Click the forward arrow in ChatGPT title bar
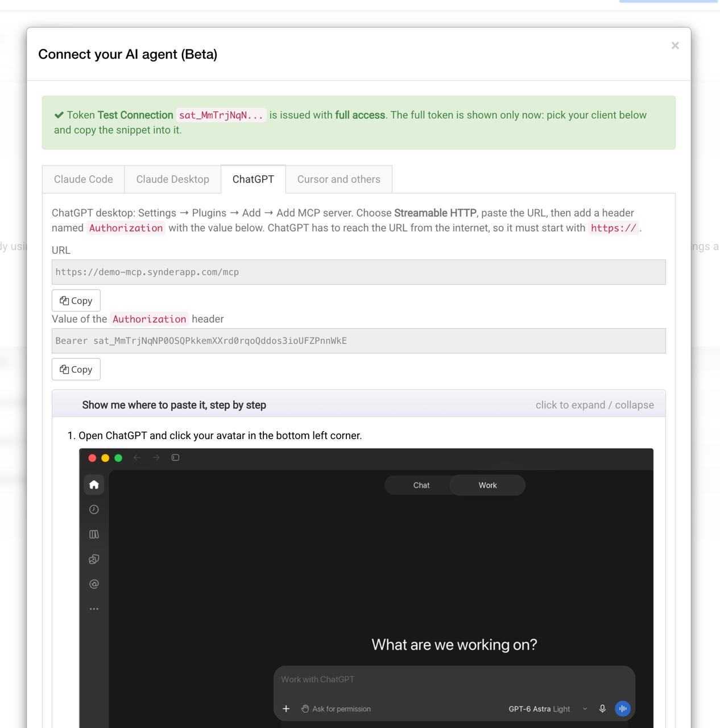720x728 pixels. (156, 458)
